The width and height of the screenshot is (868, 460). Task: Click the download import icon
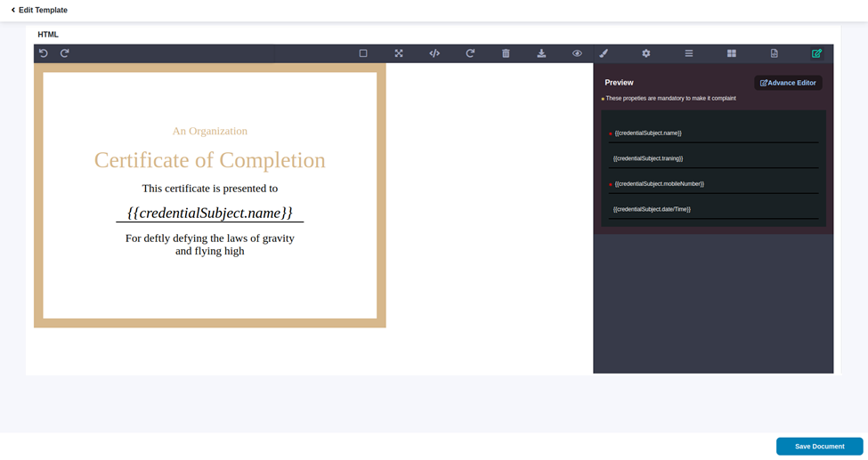[x=541, y=53]
